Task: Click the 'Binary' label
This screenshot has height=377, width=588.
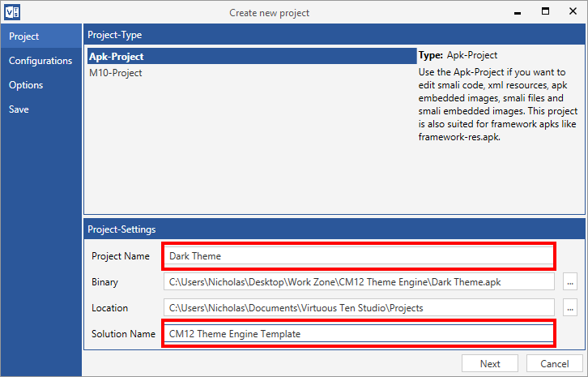Action: click(x=104, y=282)
